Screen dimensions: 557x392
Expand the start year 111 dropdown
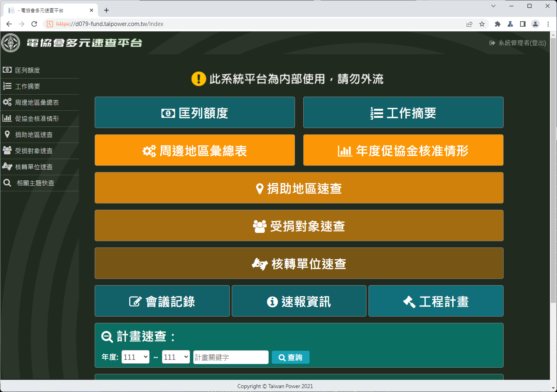(x=136, y=357)
